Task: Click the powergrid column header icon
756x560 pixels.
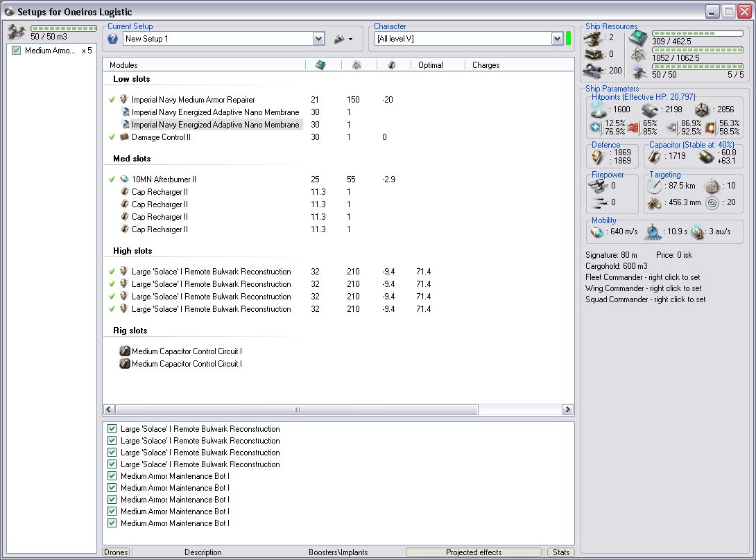Action: tap(356, 65)
